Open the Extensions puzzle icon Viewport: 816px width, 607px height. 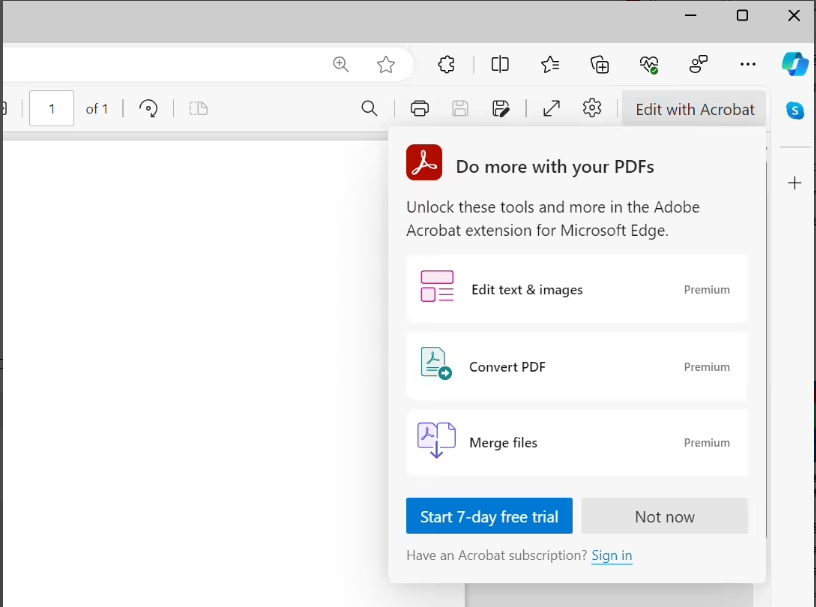[446, 65]
